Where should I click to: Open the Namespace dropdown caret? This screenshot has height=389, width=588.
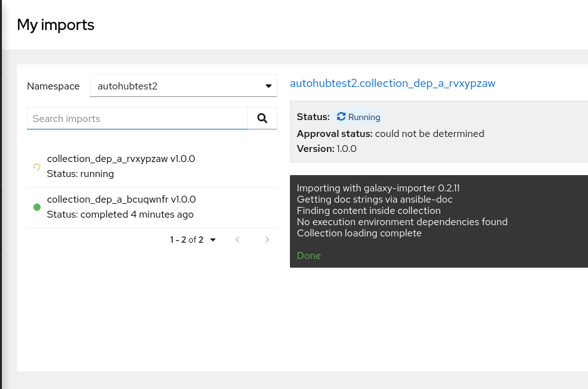[x=269, y=86]
